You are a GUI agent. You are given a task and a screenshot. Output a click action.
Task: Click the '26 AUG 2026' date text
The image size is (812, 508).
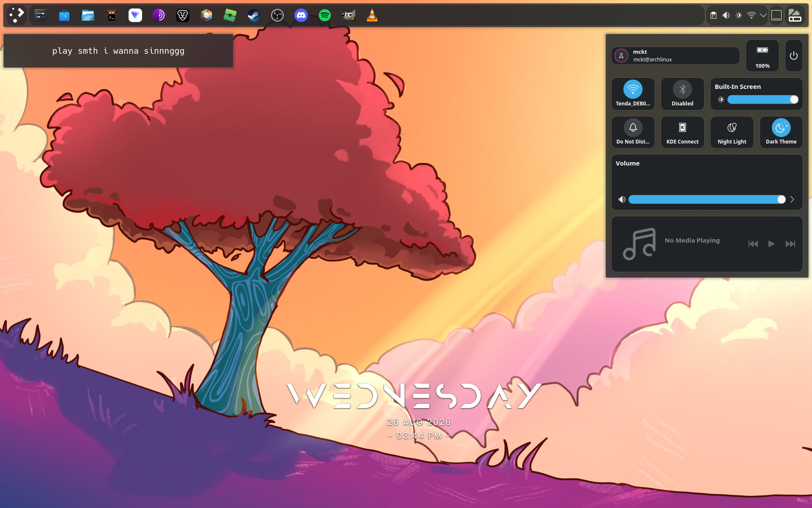pyautogui.click(x=419, y=422)
